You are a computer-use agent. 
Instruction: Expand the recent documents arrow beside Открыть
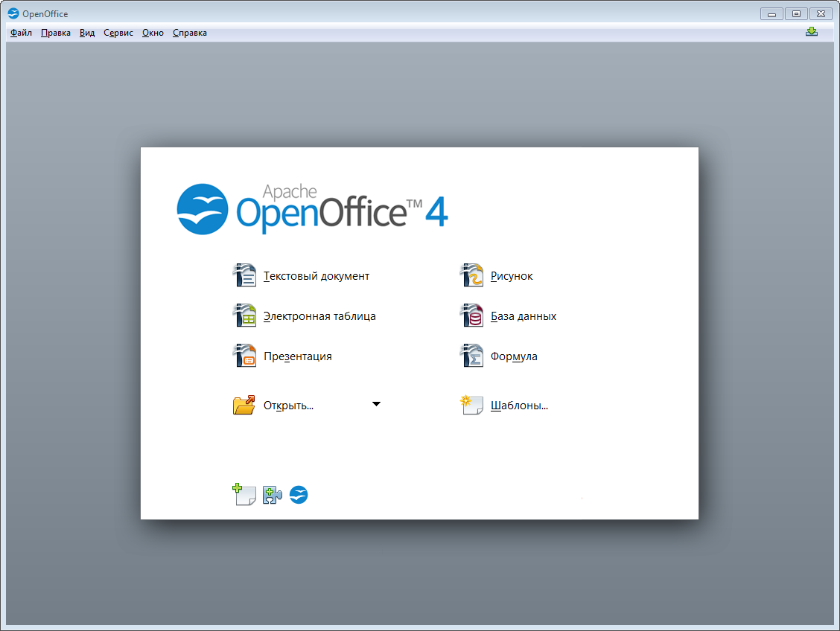coord(376,404)
